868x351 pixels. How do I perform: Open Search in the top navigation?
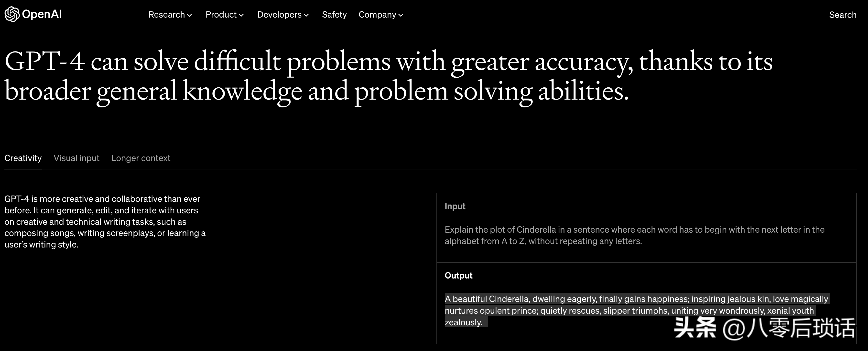click(x=842, y=15)
